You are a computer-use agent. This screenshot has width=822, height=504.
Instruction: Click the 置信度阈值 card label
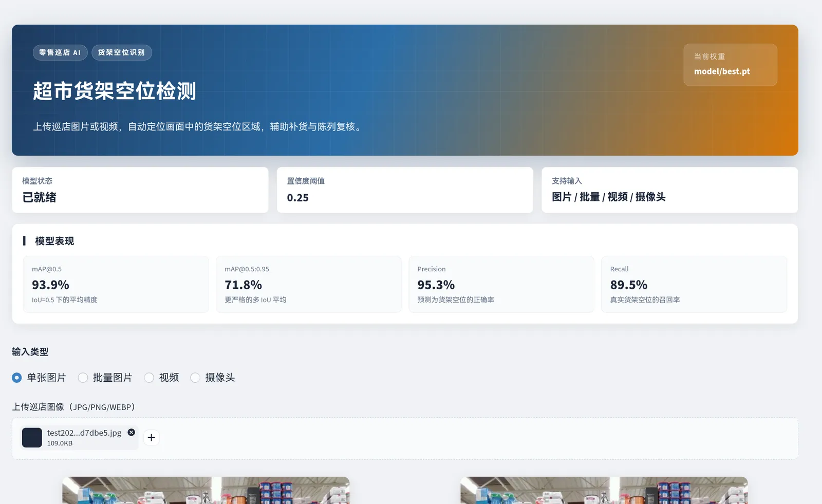tap(306, 181)
